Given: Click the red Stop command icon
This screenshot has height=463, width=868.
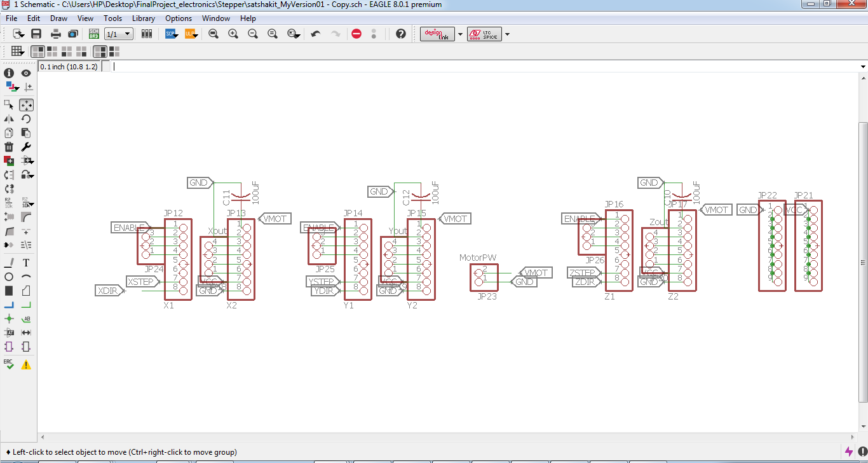Looking at the screenshot, I should click(356, 34).
